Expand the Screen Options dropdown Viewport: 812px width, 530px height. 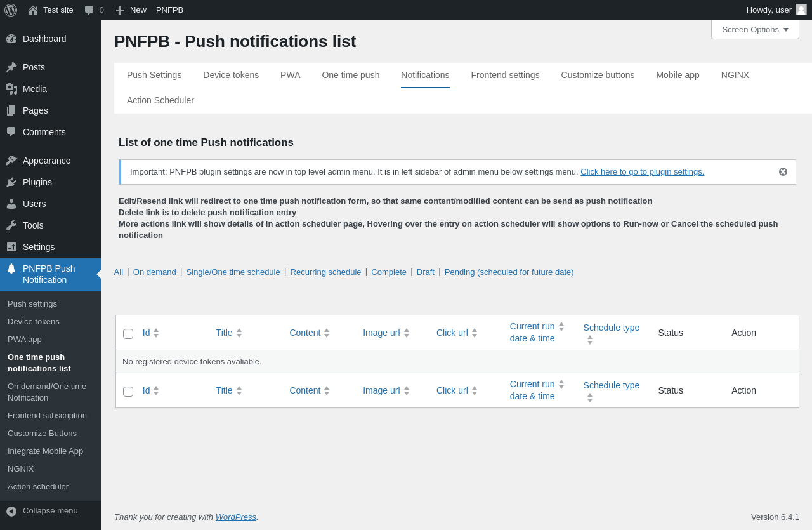click(755, 29)
